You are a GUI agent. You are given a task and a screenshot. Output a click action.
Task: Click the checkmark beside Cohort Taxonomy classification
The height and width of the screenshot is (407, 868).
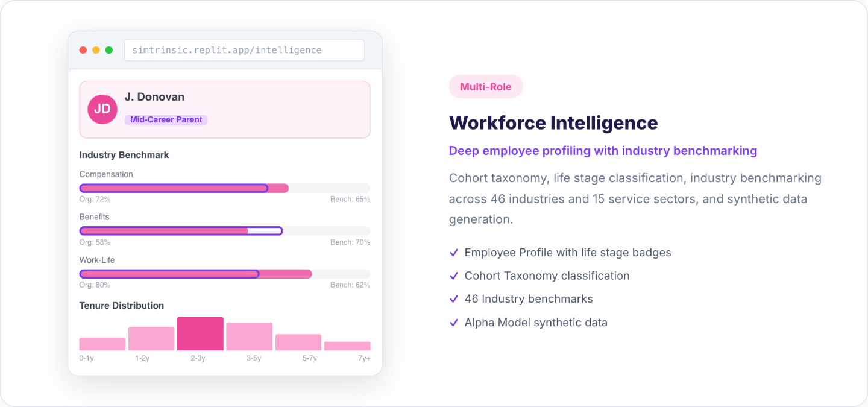[454, 276]
